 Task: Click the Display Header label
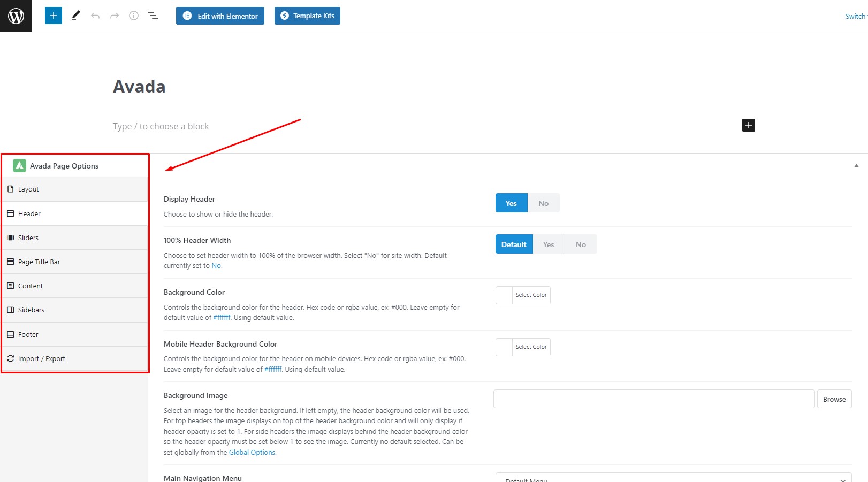point(189,199)
